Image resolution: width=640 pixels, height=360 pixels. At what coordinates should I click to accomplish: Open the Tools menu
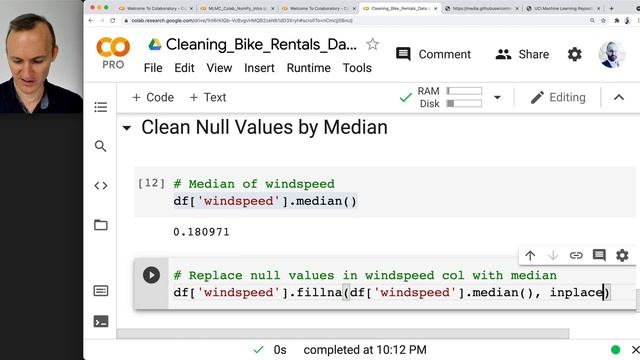click(x=357, y=68)
